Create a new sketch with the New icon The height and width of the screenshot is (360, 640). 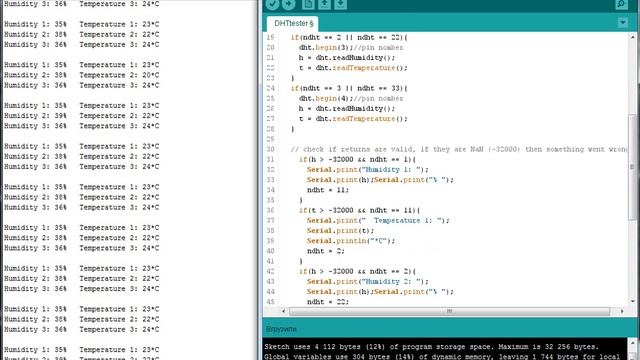click(x=308, y=4)
